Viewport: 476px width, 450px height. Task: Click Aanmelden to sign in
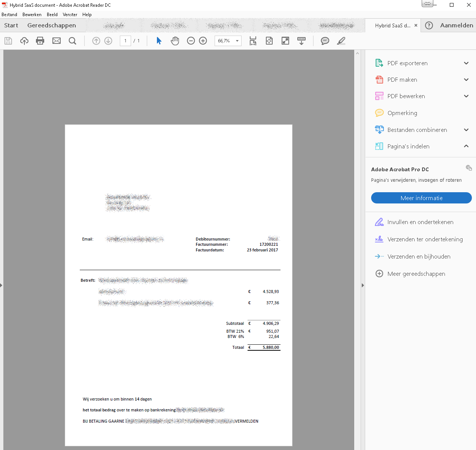pos(457,25)
